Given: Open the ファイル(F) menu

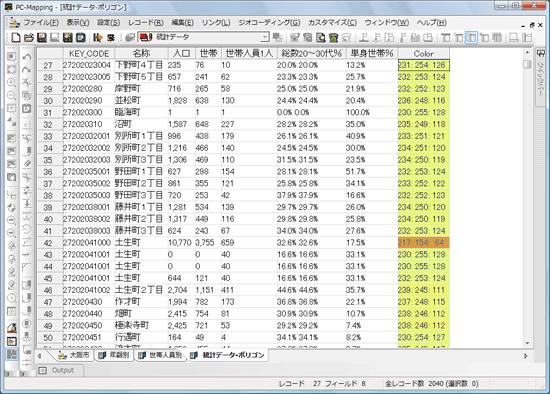Looking at the screenshot, I should pyautogui.click(x=41, y=23).
